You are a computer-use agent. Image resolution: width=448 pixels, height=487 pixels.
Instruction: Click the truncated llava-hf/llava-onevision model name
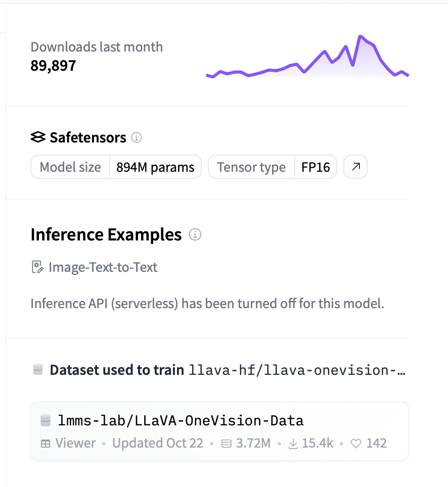tap(297, 370)
